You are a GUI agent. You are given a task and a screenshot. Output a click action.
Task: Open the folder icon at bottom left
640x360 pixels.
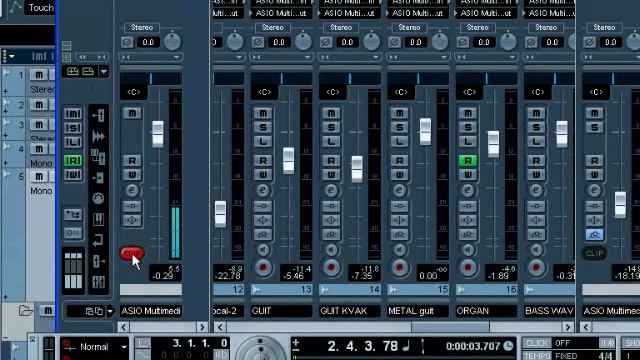coord(25,311)
